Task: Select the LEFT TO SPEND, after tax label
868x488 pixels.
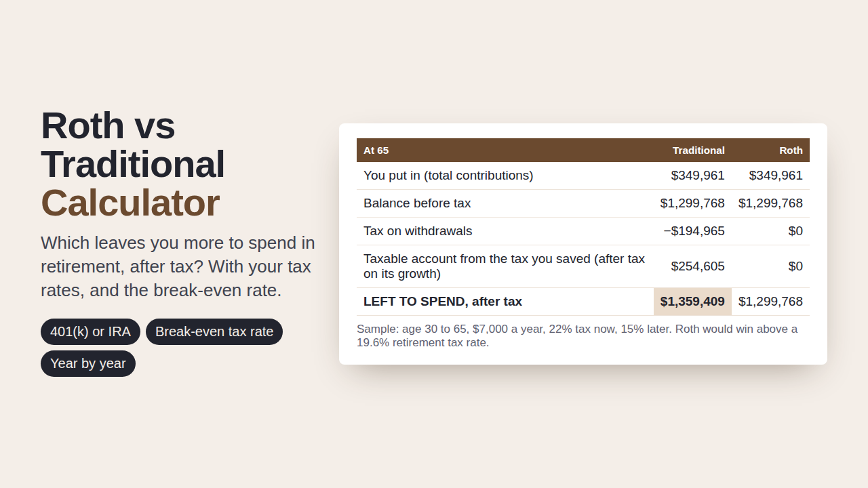Action: [x=443, y=302]
